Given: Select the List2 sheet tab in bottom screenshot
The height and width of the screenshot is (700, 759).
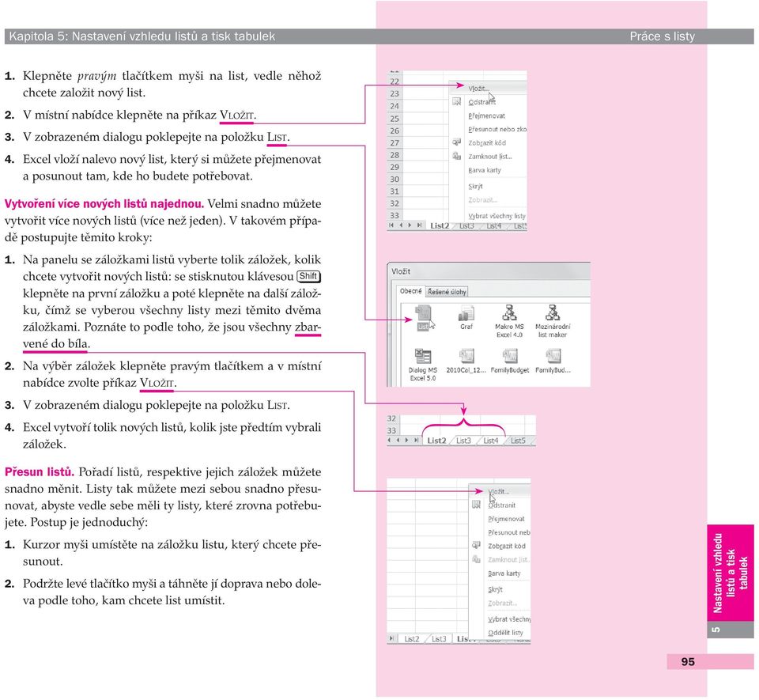Looking at the screenshot, I should tap(412, 639).
